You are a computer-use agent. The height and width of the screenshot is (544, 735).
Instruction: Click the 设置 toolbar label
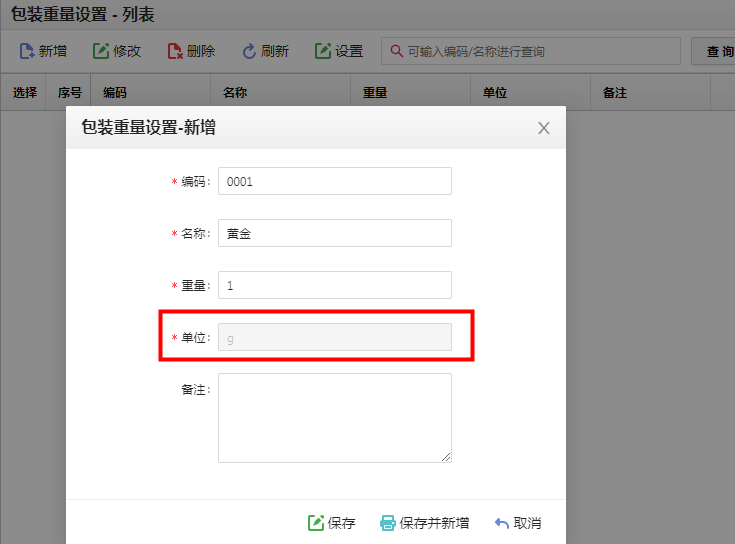[x=349, y=51]
